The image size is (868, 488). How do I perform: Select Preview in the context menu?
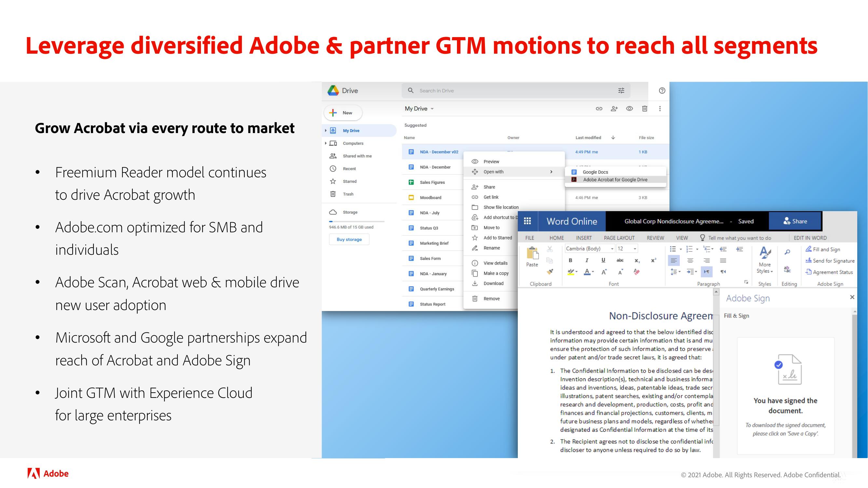514,162
